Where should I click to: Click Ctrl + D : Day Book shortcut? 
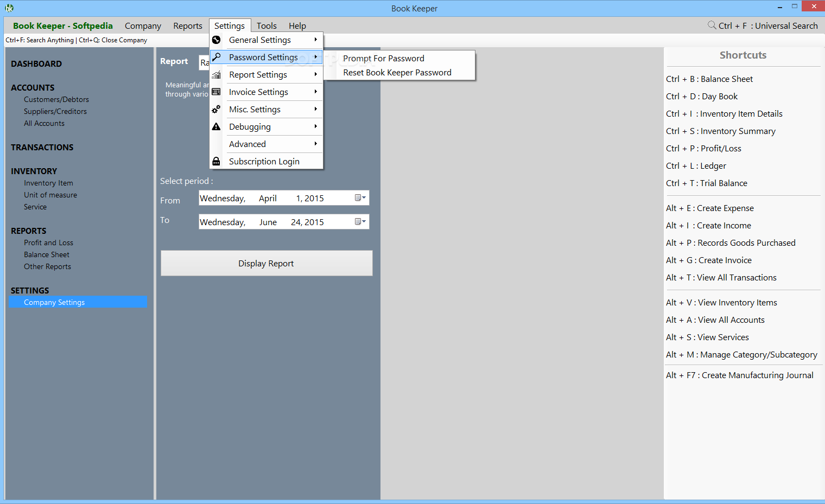coord(702,96)
